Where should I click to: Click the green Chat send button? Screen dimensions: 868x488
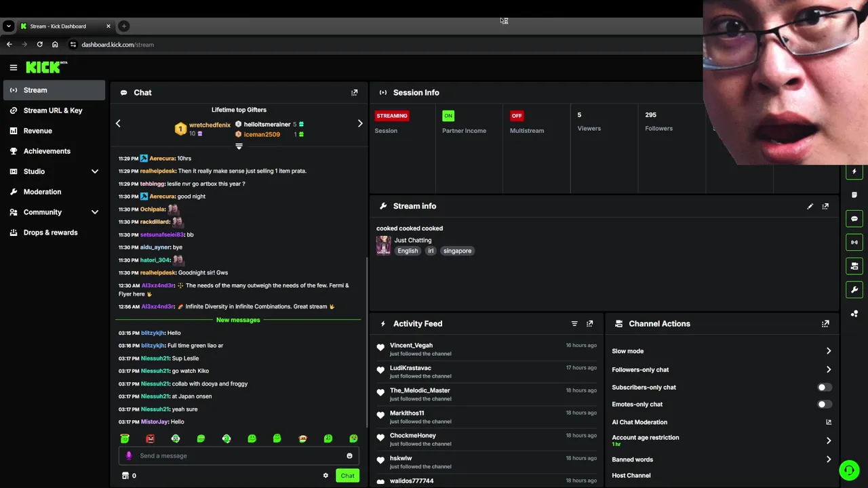pos(347,476)
